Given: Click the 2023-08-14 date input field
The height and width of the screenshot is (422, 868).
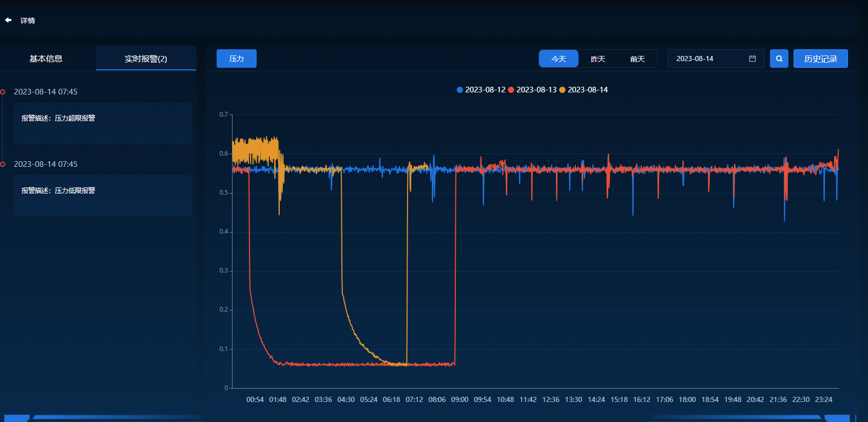Looking at the screenshot, I should click(716, 59).
